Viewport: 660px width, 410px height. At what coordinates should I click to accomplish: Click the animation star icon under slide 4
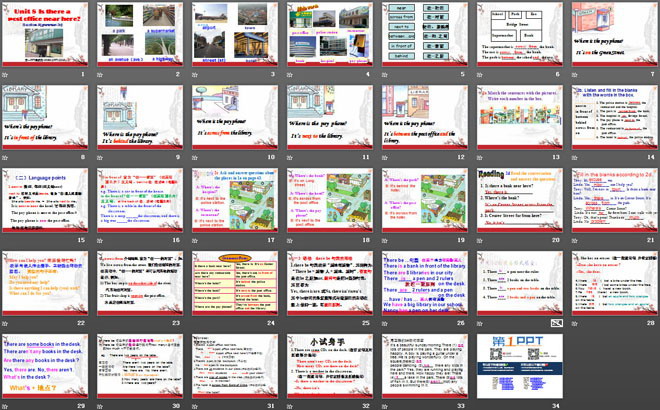(x=290, y=75)
